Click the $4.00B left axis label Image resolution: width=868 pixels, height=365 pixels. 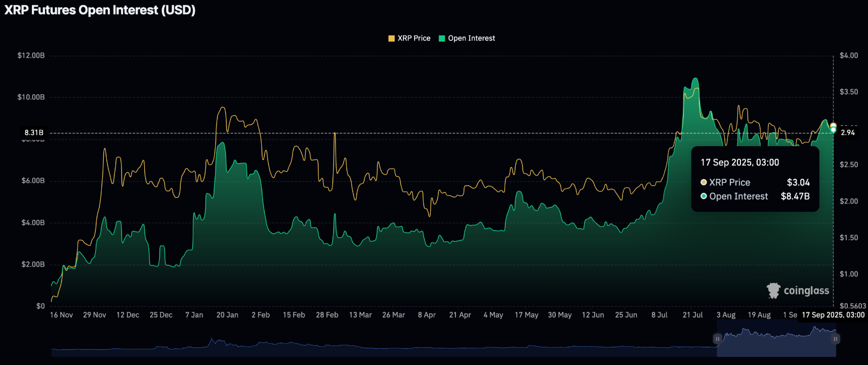point(33,222)
